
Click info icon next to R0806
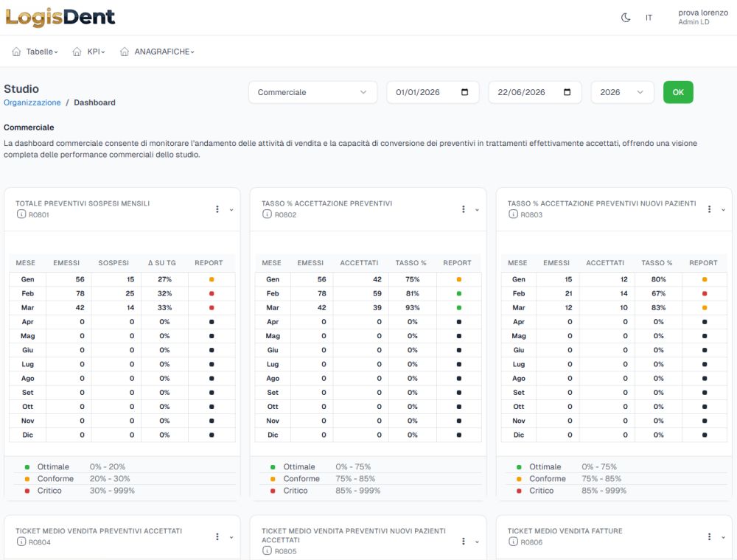click(513, 542)
